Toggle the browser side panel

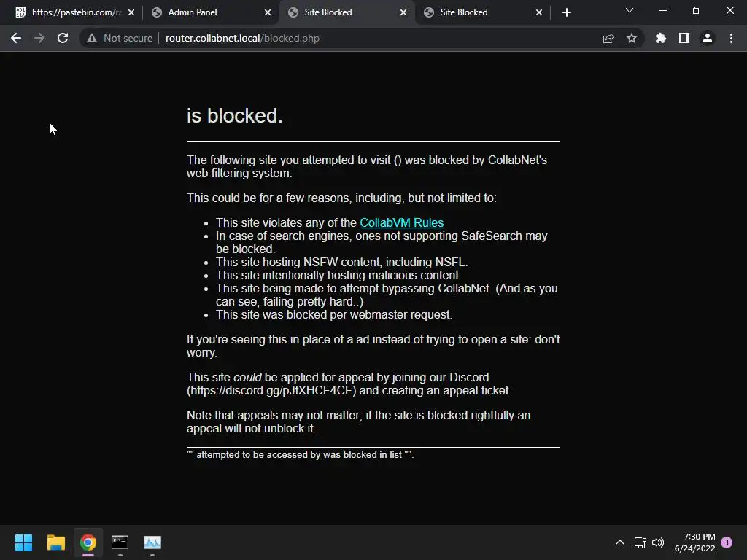684,38
